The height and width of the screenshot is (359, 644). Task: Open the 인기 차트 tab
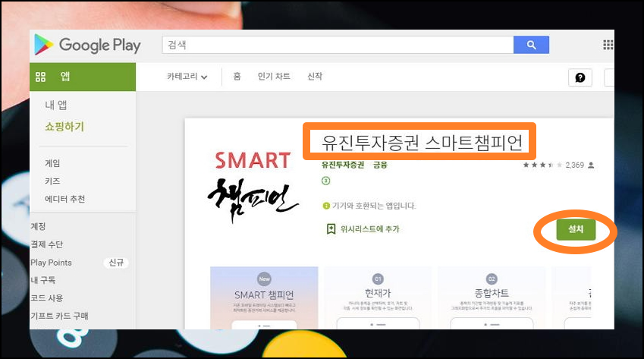click(x=274, y=77)
